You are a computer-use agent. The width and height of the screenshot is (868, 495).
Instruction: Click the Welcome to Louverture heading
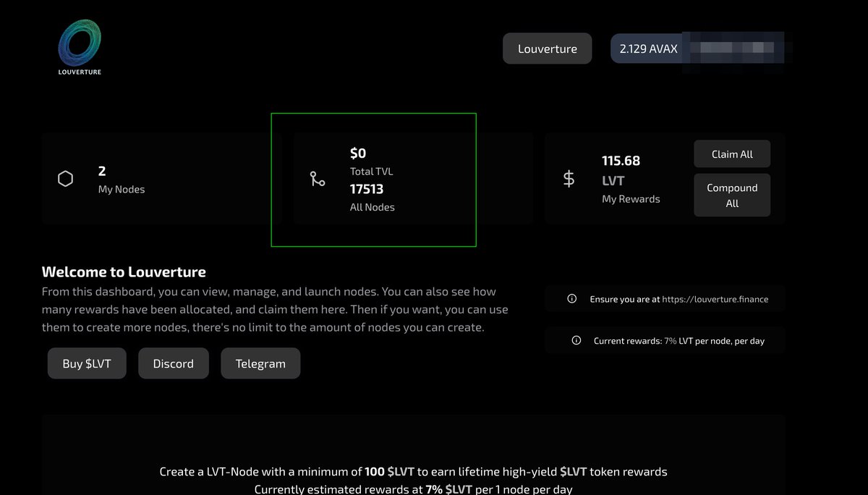click(124, 272)
